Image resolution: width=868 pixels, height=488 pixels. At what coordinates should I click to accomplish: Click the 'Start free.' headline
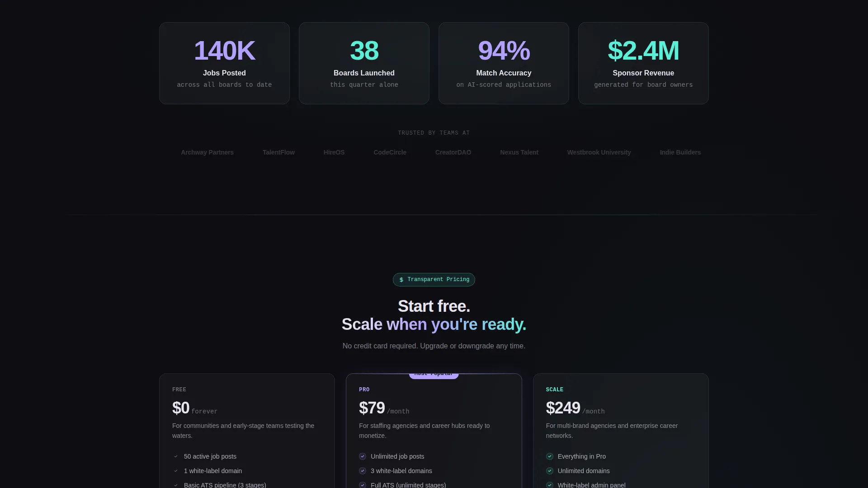(434, 306)
